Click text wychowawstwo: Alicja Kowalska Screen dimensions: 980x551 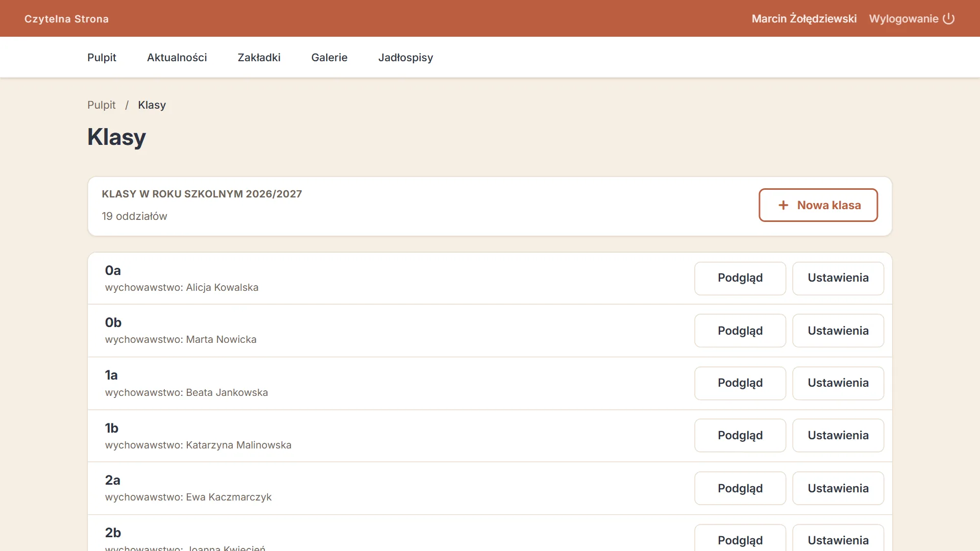[182, 288]
